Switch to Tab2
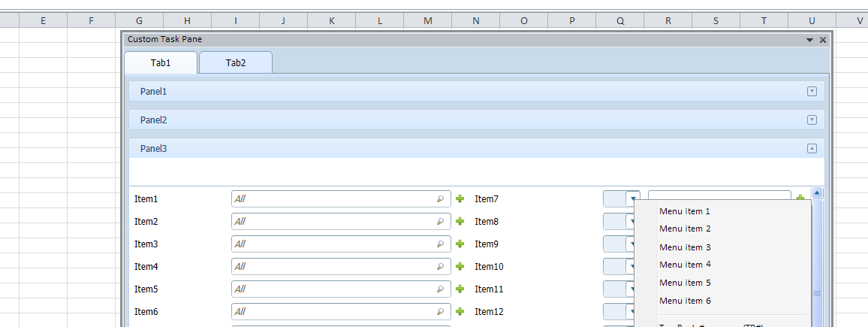Screen dimensions: 868x327 pos(236,63)
